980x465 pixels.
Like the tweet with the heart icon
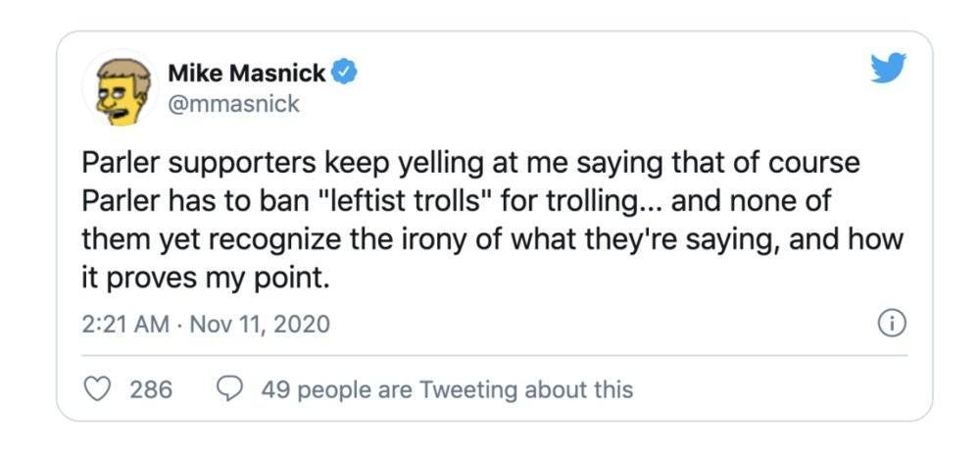pyautogui.click(x=96, y=389)
